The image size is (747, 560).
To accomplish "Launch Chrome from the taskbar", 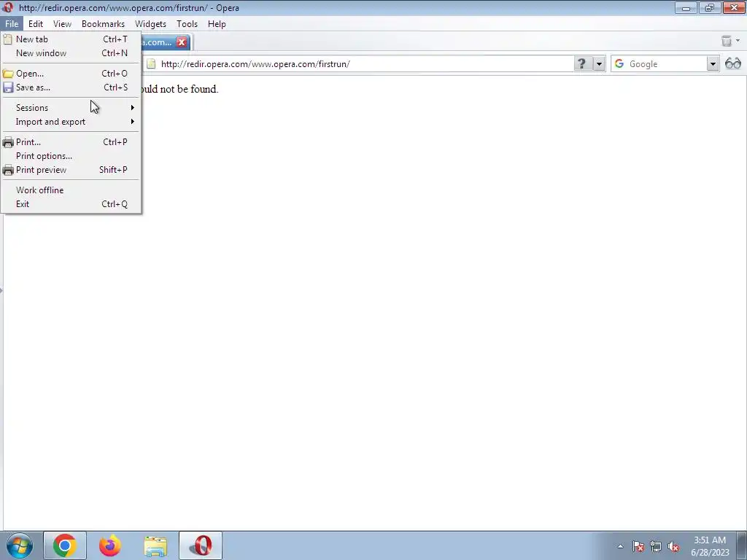I will click(65, 545).
